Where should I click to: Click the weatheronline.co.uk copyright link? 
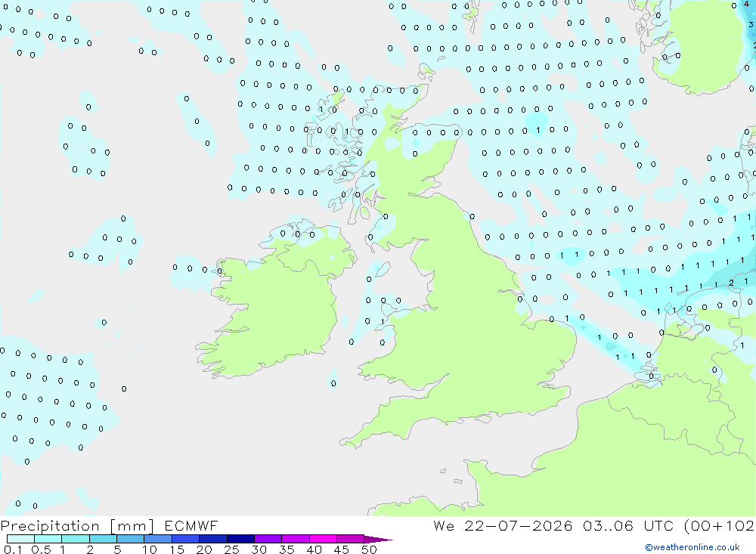tap(692, 547)
